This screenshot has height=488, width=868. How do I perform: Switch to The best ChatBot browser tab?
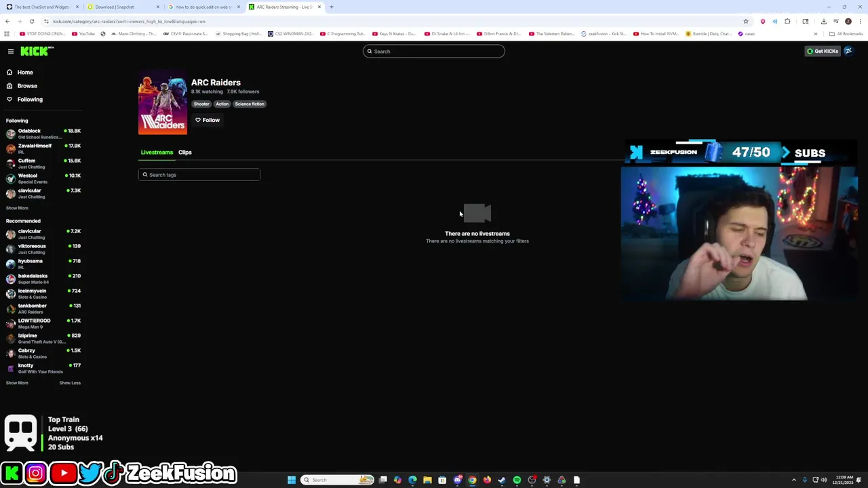coord(42,7)
